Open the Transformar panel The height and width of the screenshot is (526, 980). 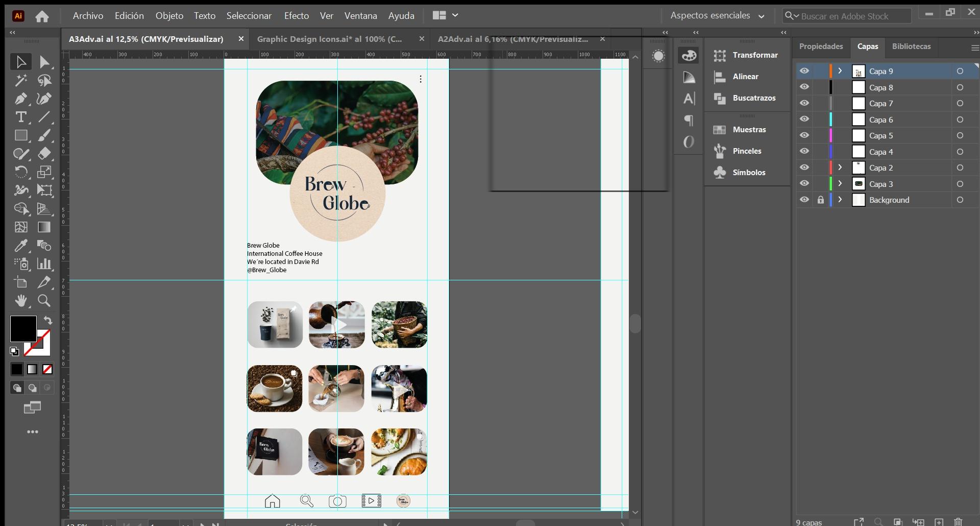tap(746, 55)
